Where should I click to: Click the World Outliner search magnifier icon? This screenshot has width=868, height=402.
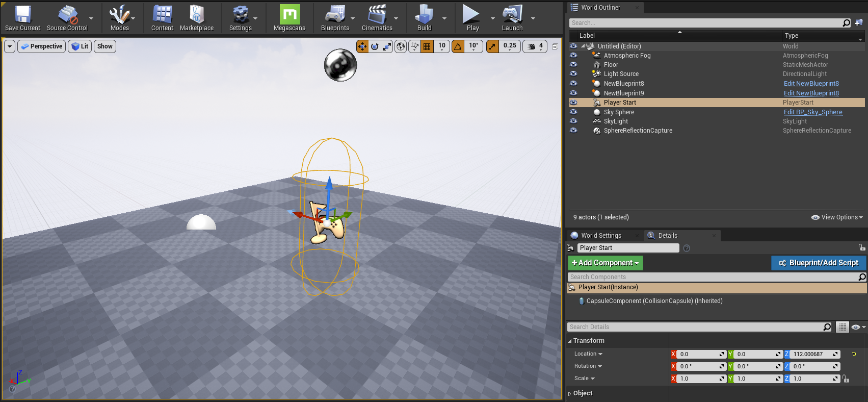pos(847,23)
